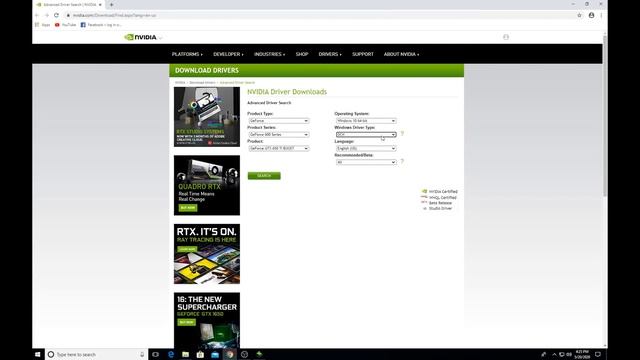Open the Drivers menu

(x=330, y=54)
